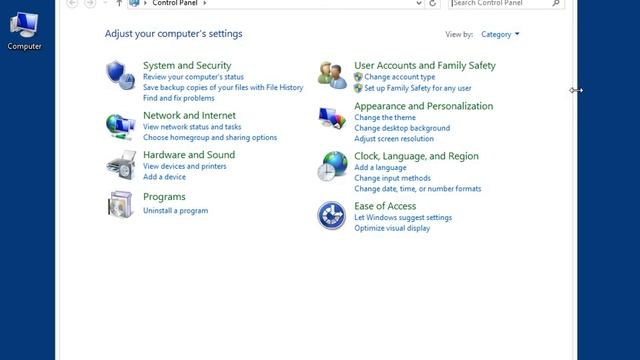This screenshot has height=360, width=640.
Task: Click Control Panel breadcrumb in address bar
Action: [x=175, y=3]
